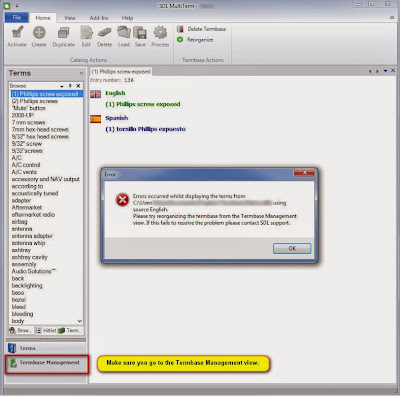Switch to the Termbases tab below list
Image resolution: width=400 pixels, height=396 pixels.
point(70,330)
